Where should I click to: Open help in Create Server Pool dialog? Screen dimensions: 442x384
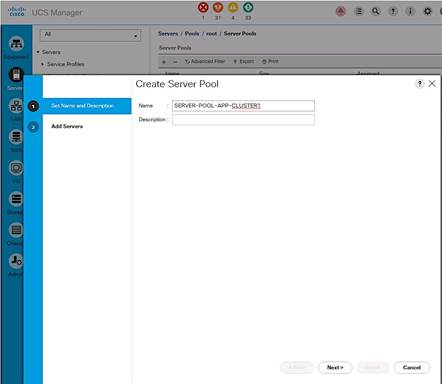tap(420, 84)
